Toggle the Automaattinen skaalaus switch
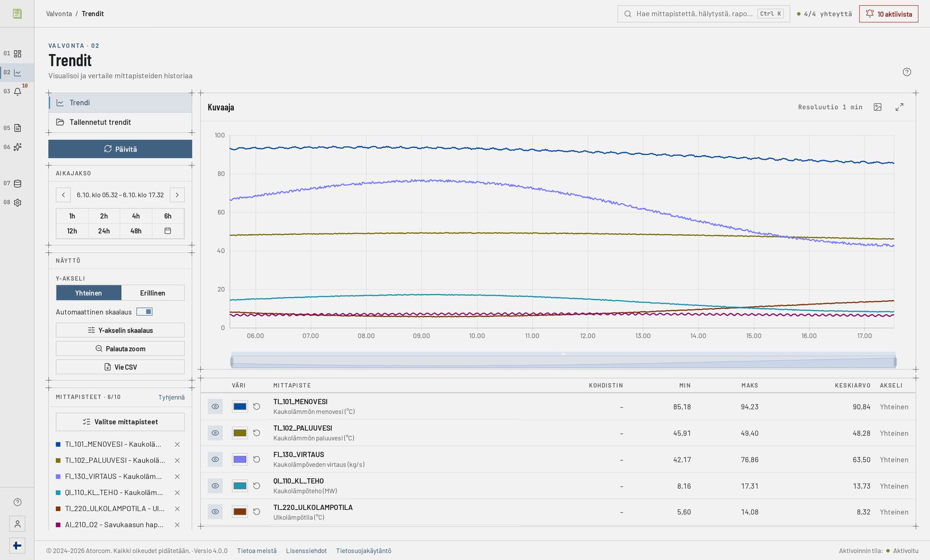Viewport: 930px width, 560px height. point(144,312)
